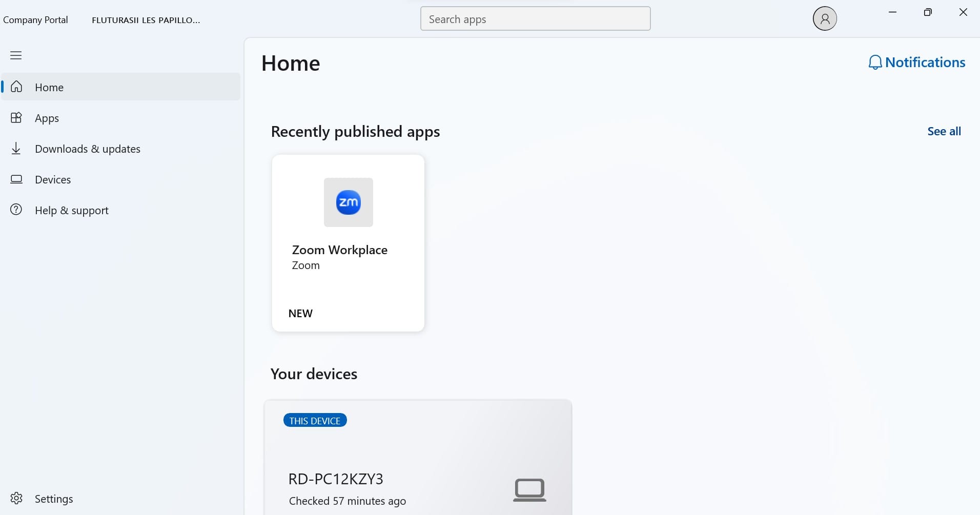
Task: Click the Notifications bell icon
Action: pyautogui.click(x=875, y=63)
